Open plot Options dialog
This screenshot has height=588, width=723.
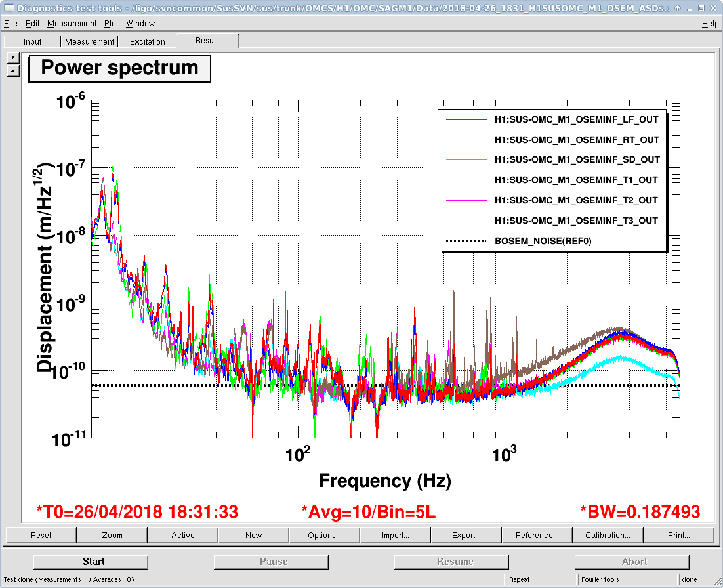coord(325,535)
